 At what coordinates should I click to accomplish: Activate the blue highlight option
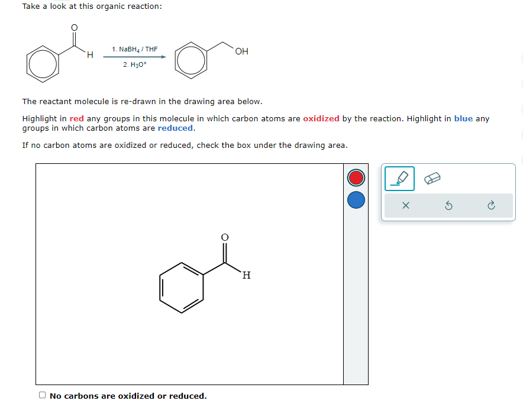pyautogui.click(x=356, y=200)
